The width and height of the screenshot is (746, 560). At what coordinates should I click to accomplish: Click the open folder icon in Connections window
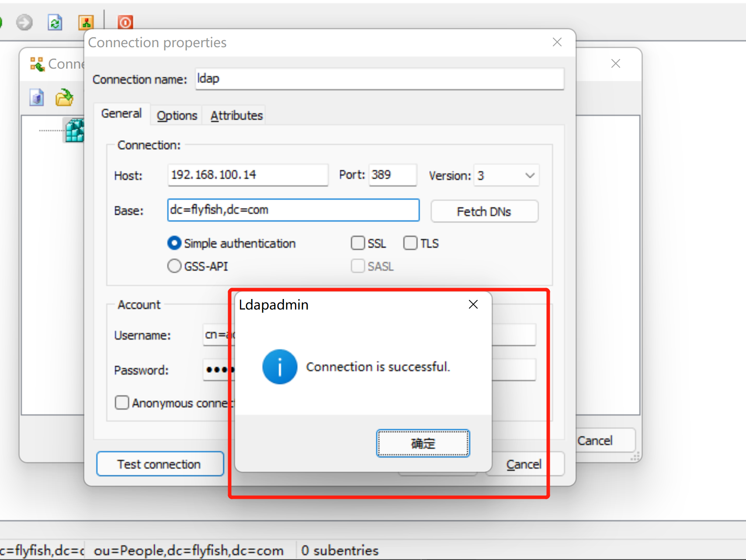pos(64,97)
